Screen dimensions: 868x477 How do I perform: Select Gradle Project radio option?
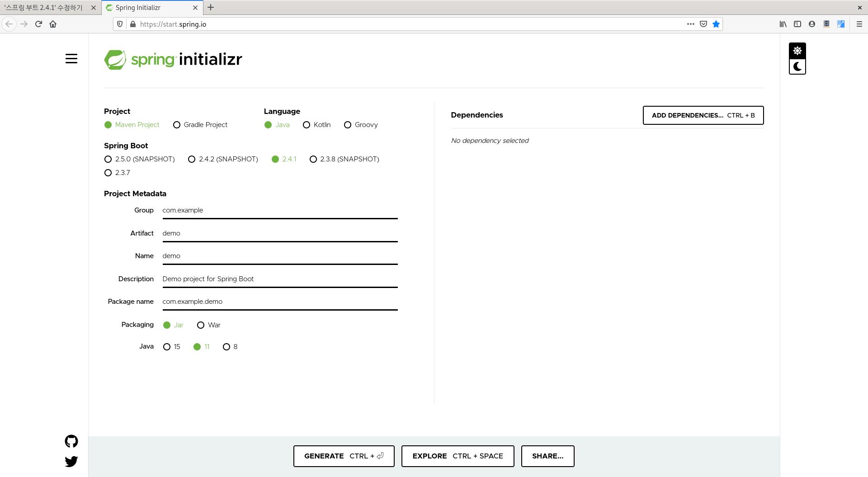click(200, 125)
